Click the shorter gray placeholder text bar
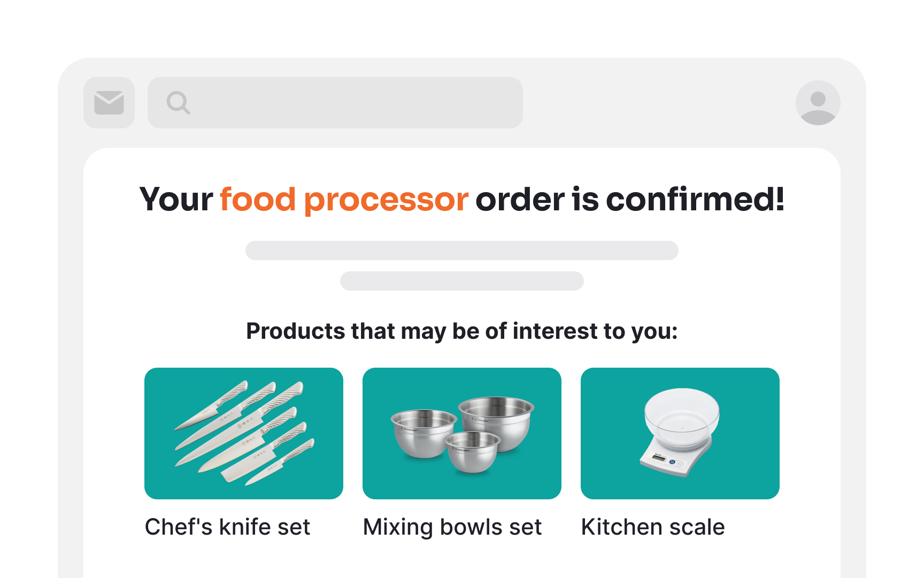 tap(462, 281)
